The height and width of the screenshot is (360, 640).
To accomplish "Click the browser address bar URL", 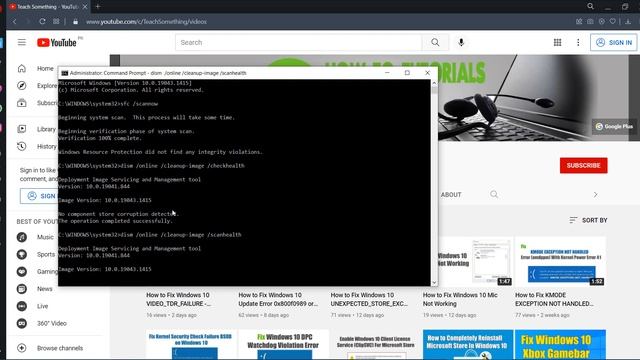I will (146, 22).
